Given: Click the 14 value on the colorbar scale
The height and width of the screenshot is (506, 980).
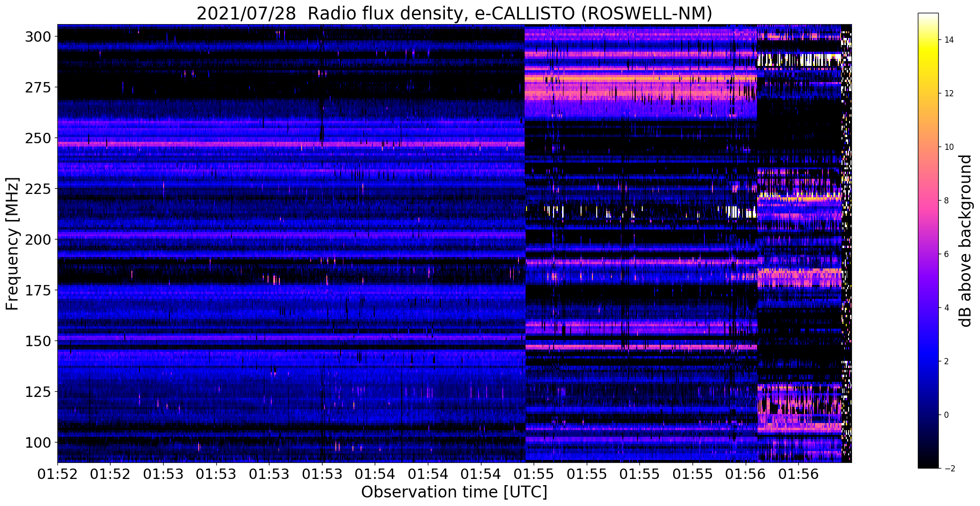Looking at the screenshot, I should pos(949,40).
